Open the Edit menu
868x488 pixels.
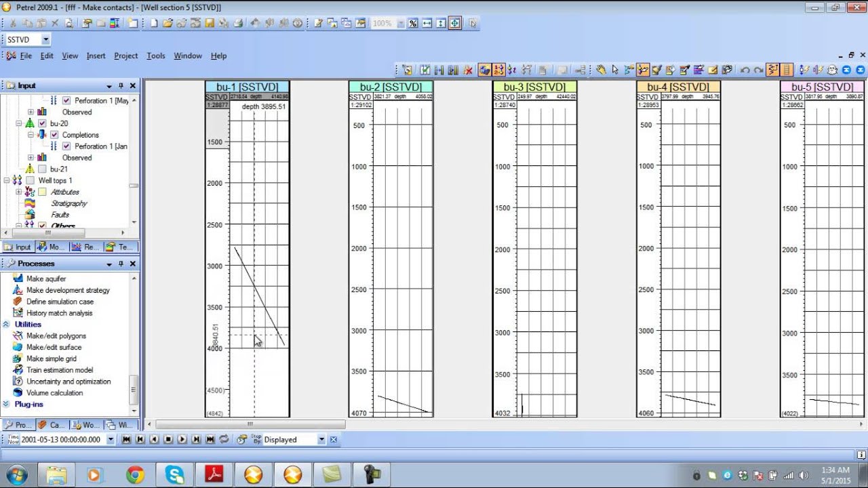(x=47, y=56)
